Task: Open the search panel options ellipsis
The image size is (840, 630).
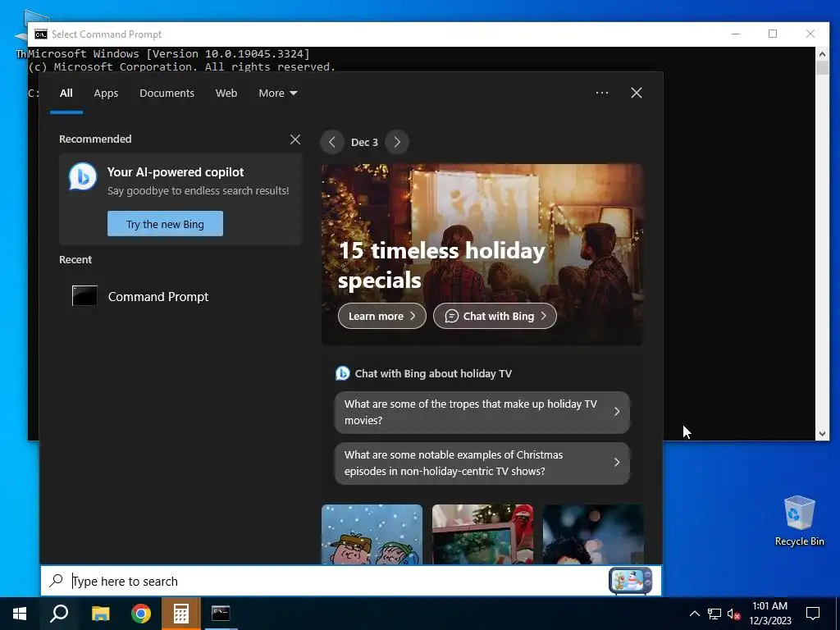Action: point(601,93)
